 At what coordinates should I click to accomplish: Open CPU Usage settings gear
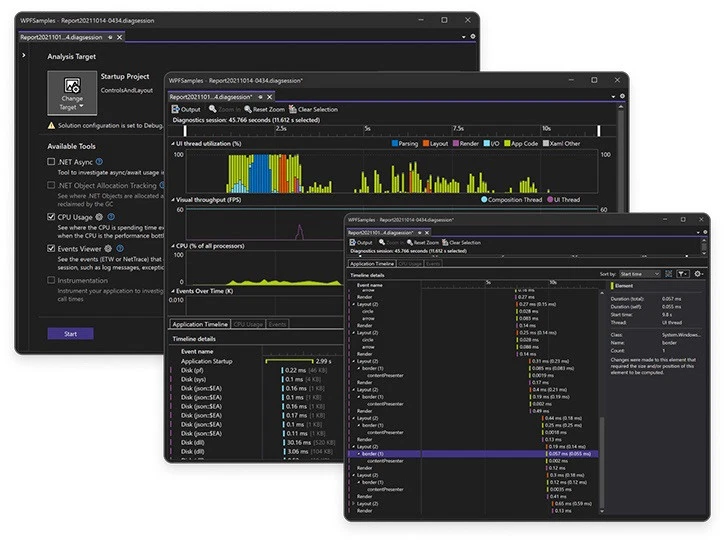99,217
